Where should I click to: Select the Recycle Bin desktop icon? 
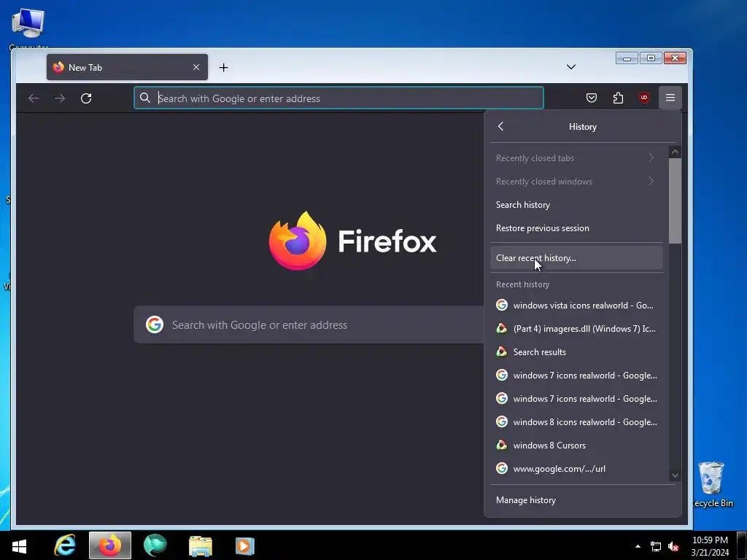click(x=712, y=484)
